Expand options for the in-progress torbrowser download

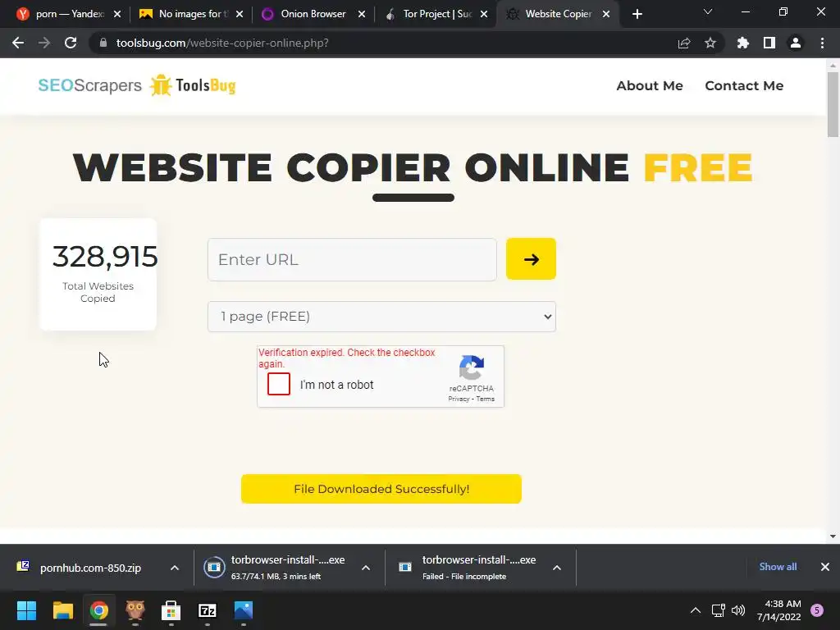366,568
